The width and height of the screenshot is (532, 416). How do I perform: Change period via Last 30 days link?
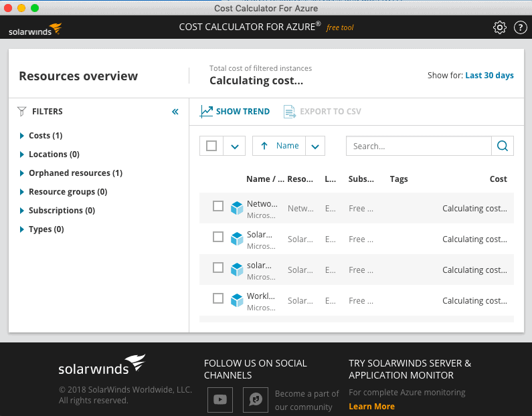point(489,76)
